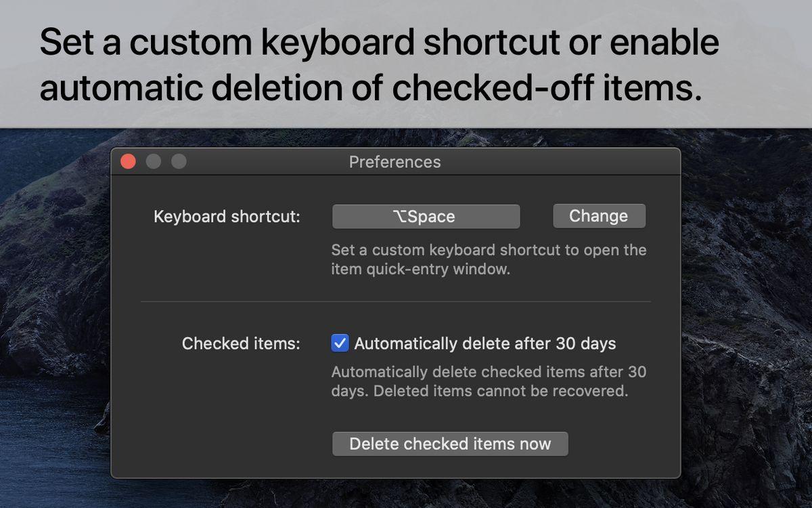
Task: Click the horizontal separator between preference sections
Action: point(395,301)
